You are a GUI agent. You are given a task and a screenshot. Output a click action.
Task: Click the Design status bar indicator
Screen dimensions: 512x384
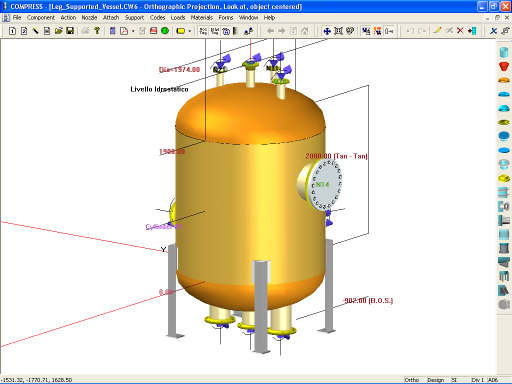pyautogui.click(x=436, y=380)
